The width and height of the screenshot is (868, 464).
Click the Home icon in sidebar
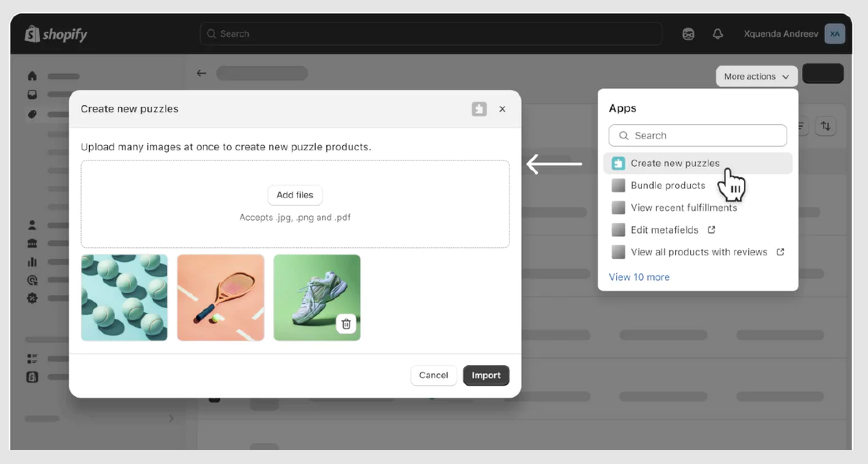click(32, 76)
